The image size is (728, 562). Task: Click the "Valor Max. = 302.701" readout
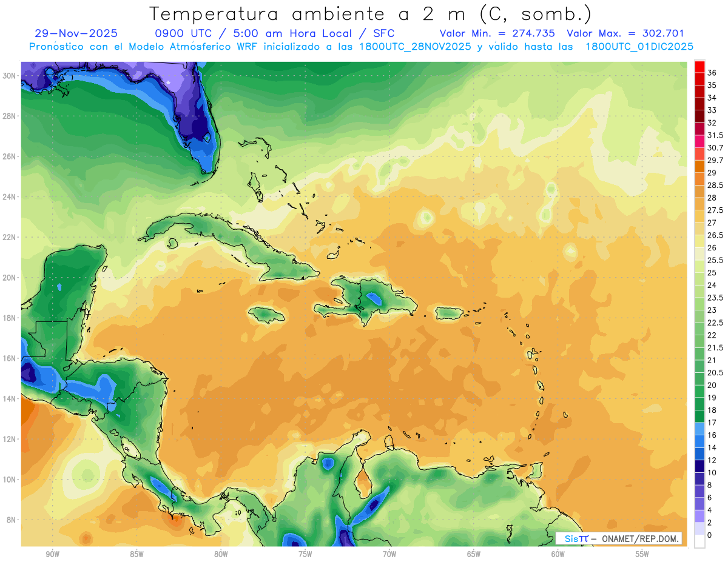[x=625, y=33]
